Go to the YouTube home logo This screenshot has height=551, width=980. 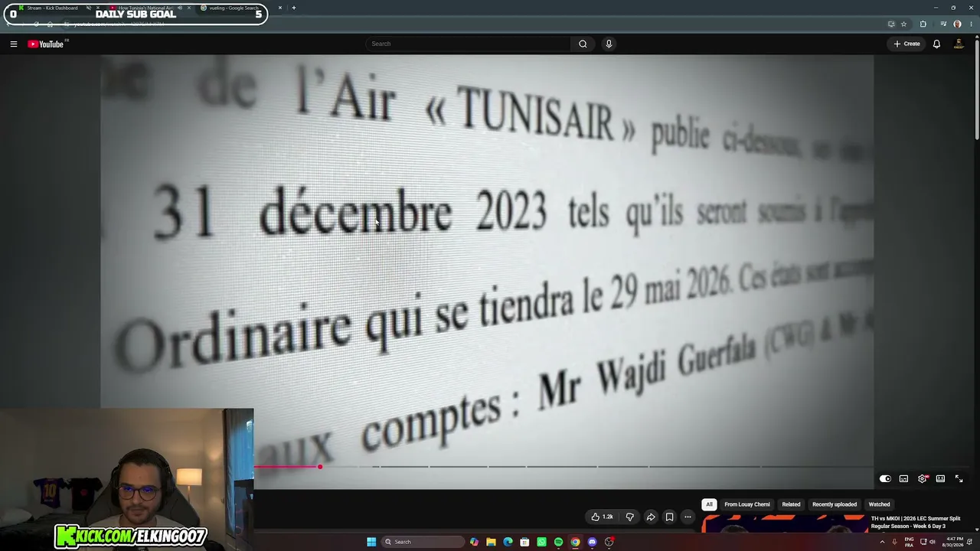pyautogui.click(x=46, y=44)
